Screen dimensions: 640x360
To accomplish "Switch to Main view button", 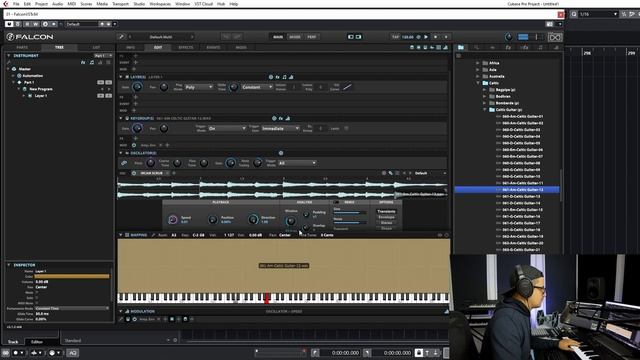I will coord(278,37).
